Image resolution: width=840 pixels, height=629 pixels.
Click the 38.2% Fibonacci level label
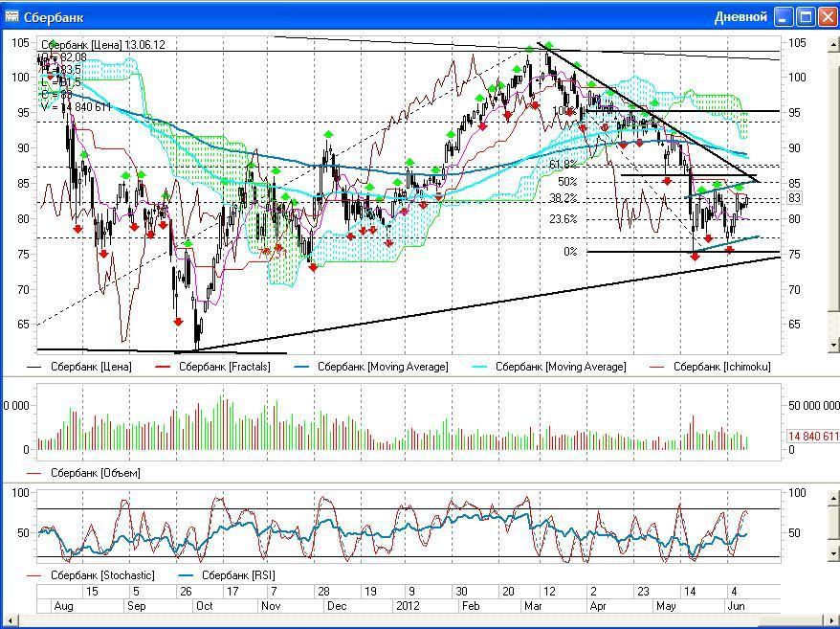coord(564,198)
